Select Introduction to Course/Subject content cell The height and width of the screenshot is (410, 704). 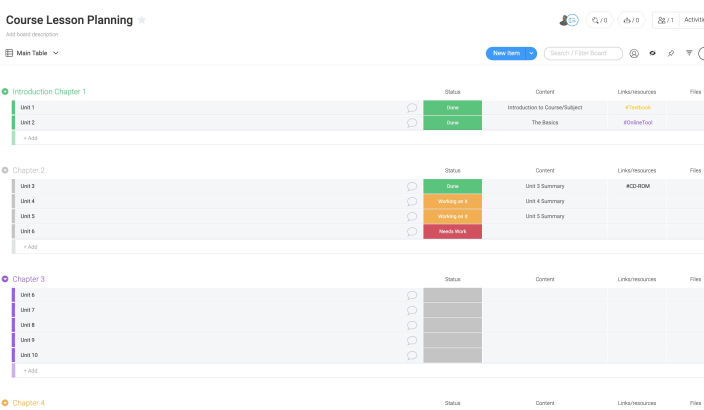pos(545,108)
